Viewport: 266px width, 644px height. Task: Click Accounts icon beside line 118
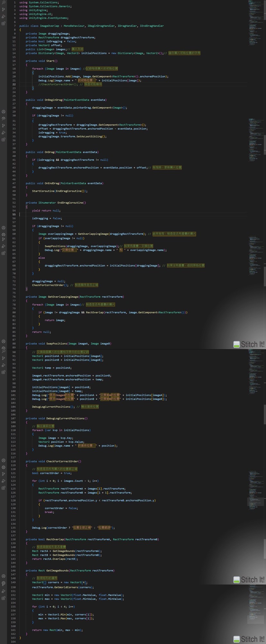[4, 460]
